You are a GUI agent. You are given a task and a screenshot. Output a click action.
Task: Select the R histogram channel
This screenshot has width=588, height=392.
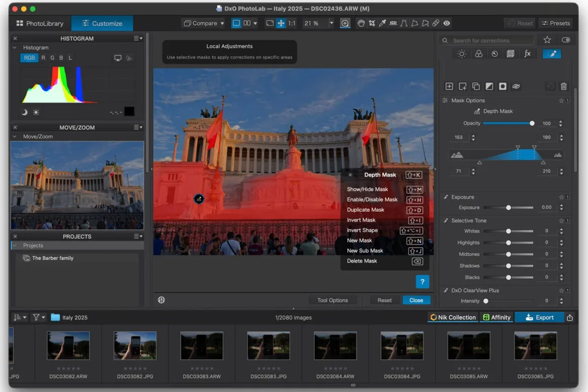(43, 58)
